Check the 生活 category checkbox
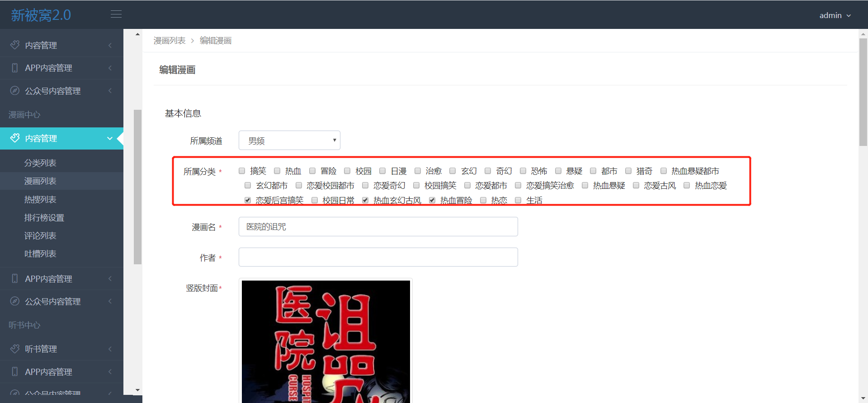 pos(518,200)
